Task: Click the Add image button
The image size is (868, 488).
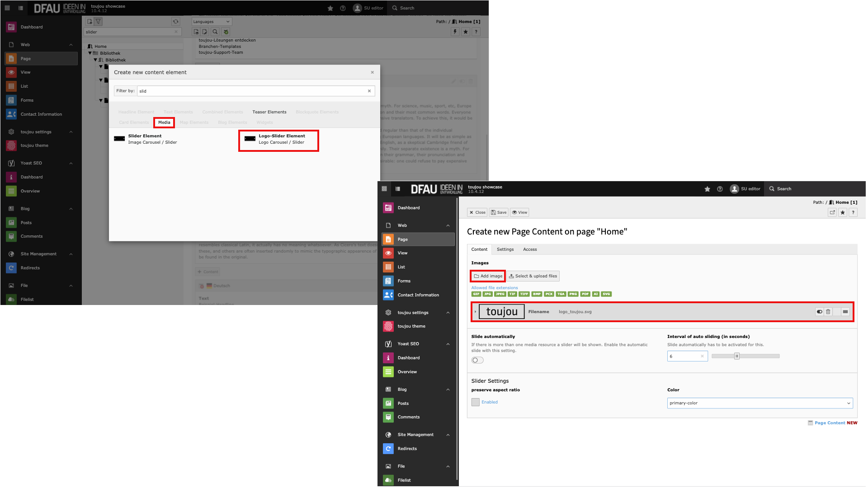Action: click(488, 276)
